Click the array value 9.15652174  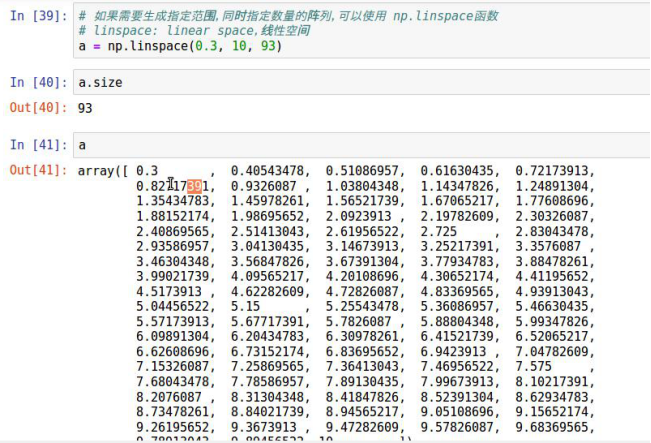[x=552, y=412]
